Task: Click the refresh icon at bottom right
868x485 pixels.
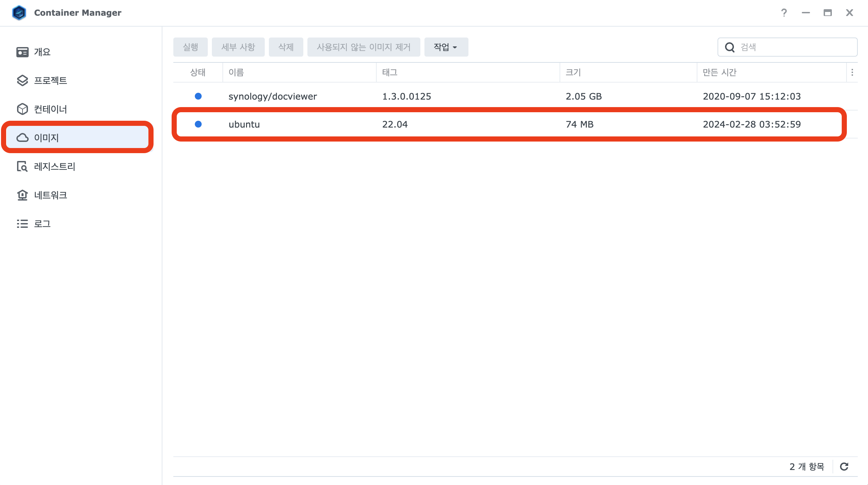Action: tap(844, 467)
